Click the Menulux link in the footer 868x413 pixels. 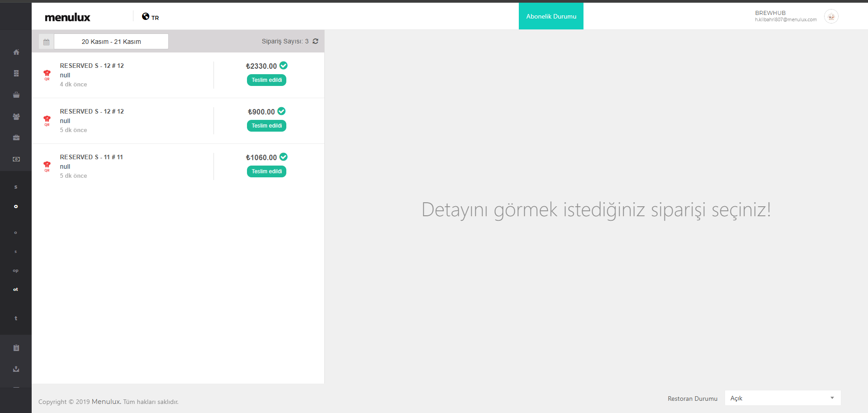tap(106, 402)
